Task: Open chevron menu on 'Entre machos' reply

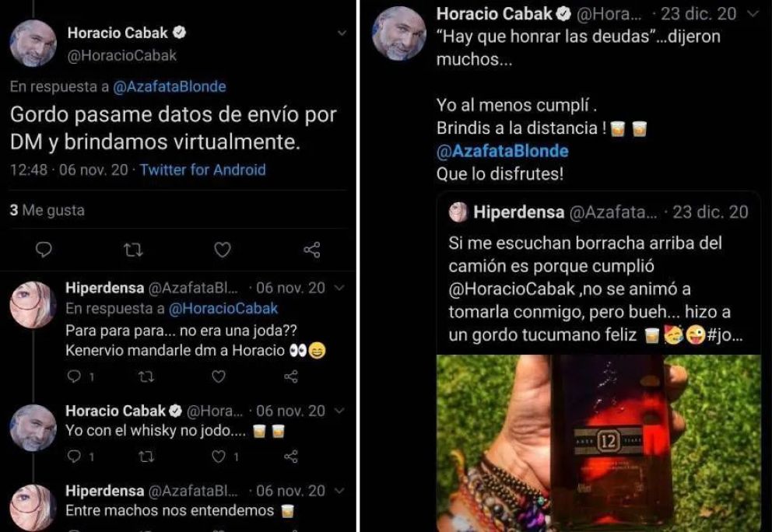Action: [339, 491]
